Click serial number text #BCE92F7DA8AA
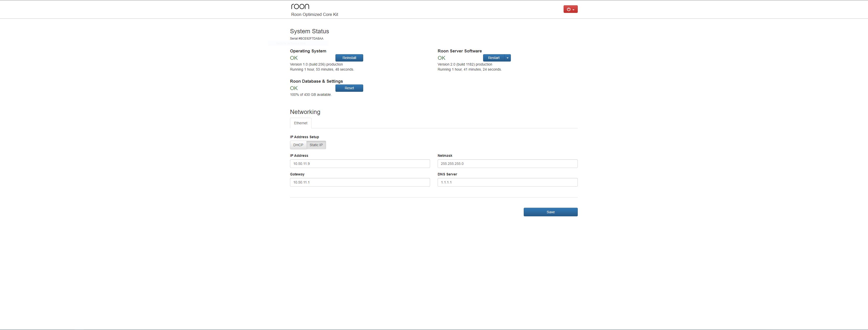 click(x=311, y=39)
